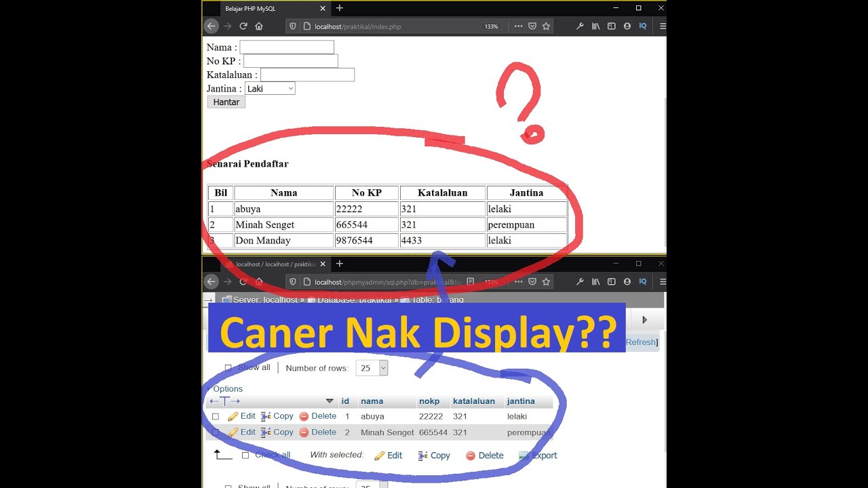Expand the Options link above results table
Image resolution: width=868 pixels, height=488 pixels.
click(x=228, y=389)
